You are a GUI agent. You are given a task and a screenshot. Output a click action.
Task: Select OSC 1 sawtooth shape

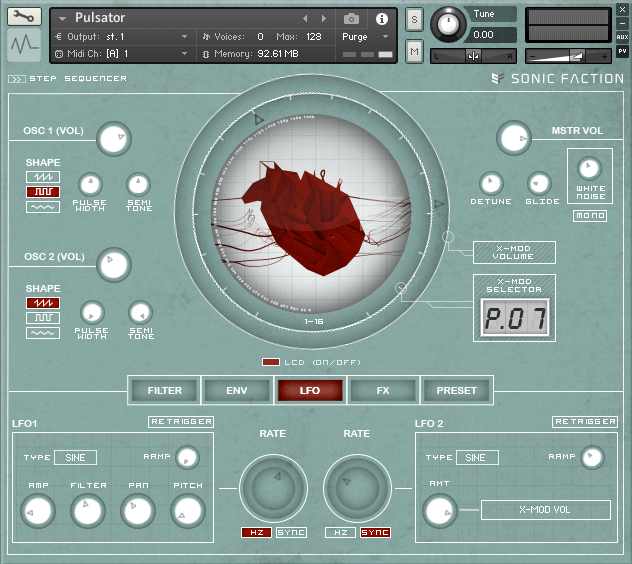[43, 177]
